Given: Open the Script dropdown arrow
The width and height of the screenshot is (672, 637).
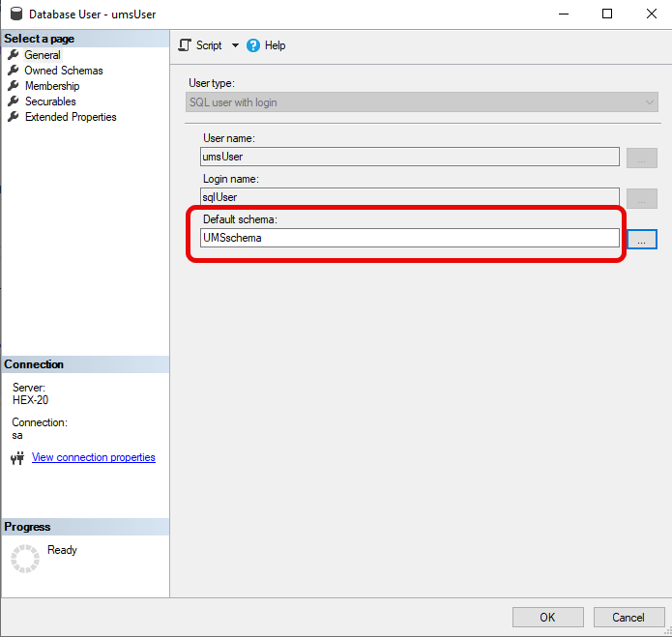Looking at the screenshot, I should tap(235, 45).
